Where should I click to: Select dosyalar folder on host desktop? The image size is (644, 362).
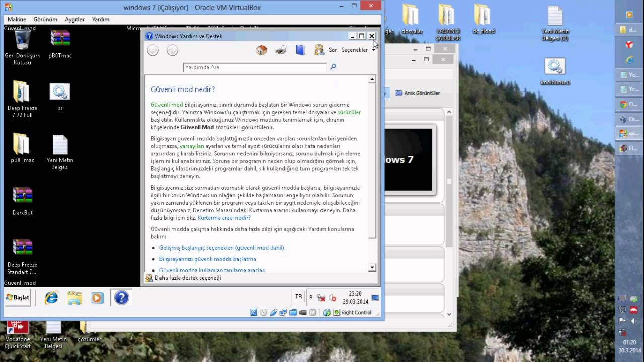click(x=412, y=19)
